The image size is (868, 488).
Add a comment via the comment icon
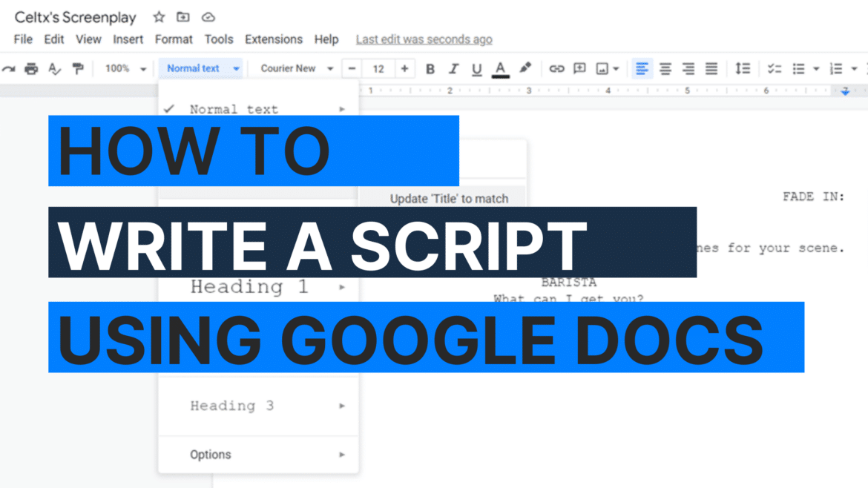point(579,68)
